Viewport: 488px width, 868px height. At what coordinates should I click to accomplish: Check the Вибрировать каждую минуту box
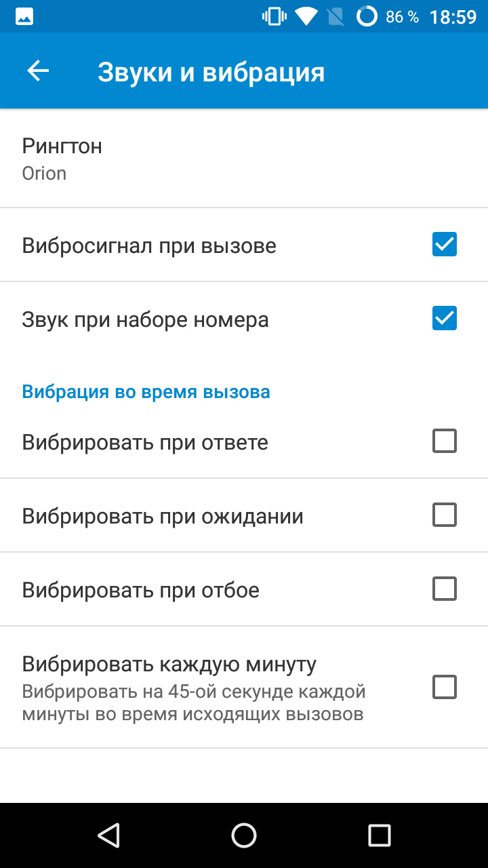click(x=445, y=687)
